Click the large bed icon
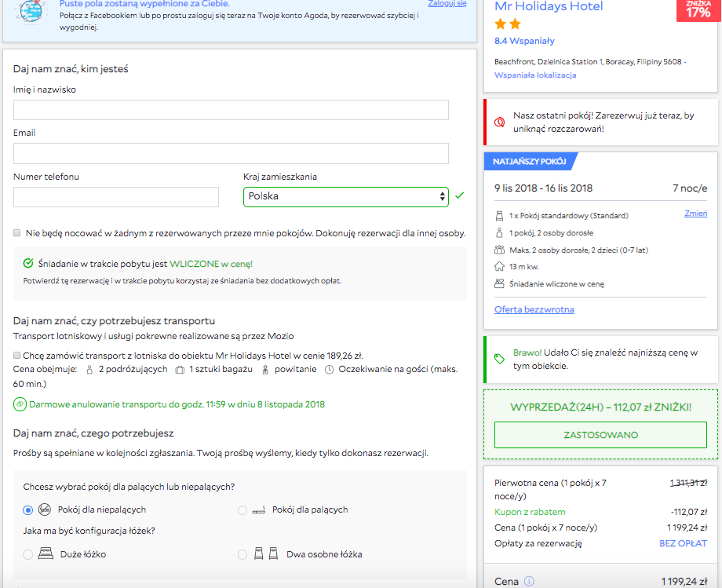 (46, 554)
